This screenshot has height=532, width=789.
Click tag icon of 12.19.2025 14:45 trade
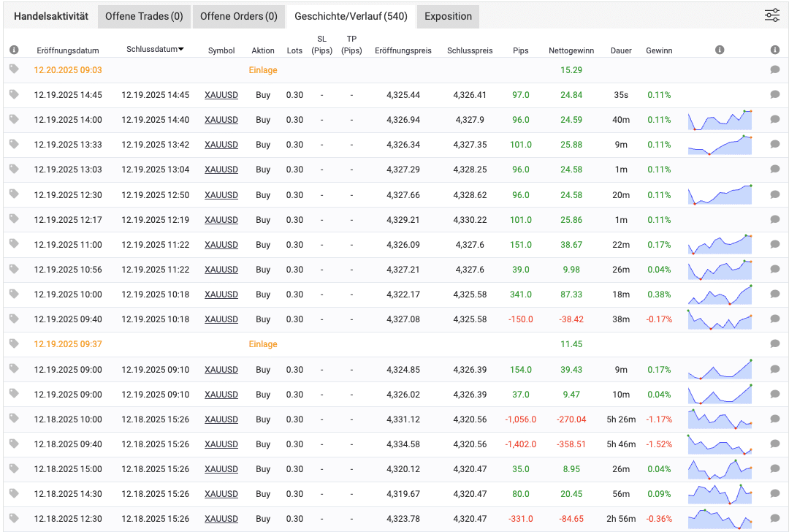click(x=14, y=94)
